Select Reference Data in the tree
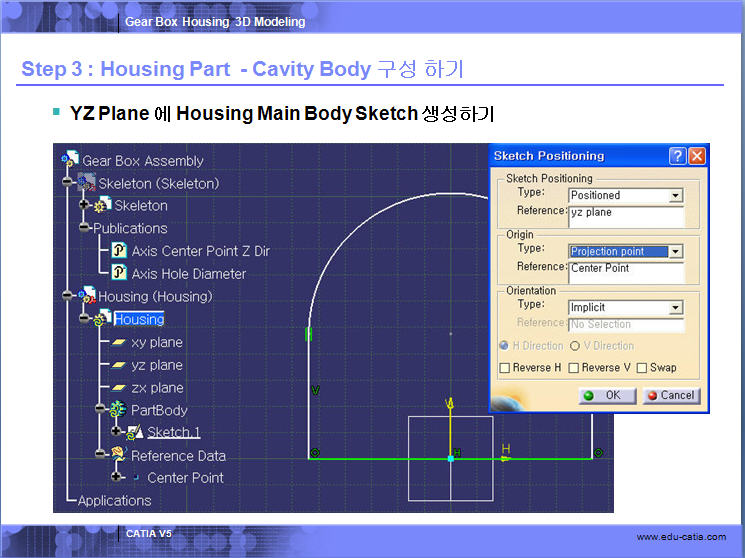The image size is (745, 558). tap(178, 455)
